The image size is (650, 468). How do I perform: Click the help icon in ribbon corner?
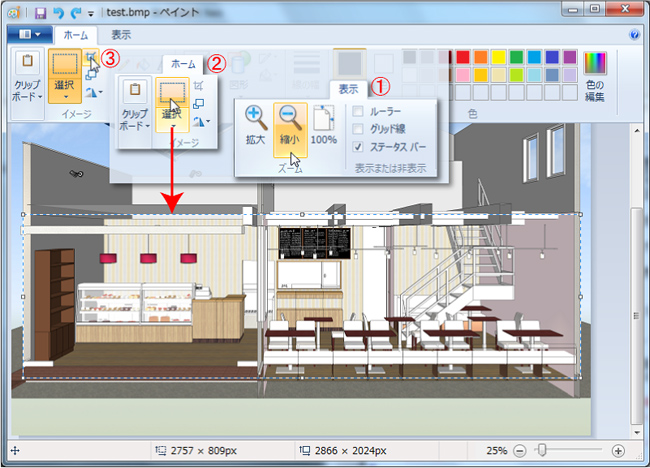(x=635, y=34)
